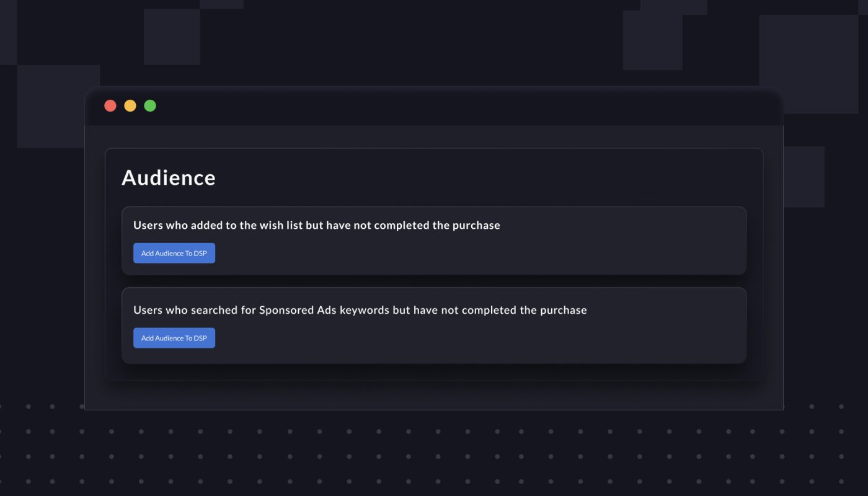The image size is (868, 496).
Task: Add Sponsored Ads keyword audience to DSP
Action: [174, 338]
